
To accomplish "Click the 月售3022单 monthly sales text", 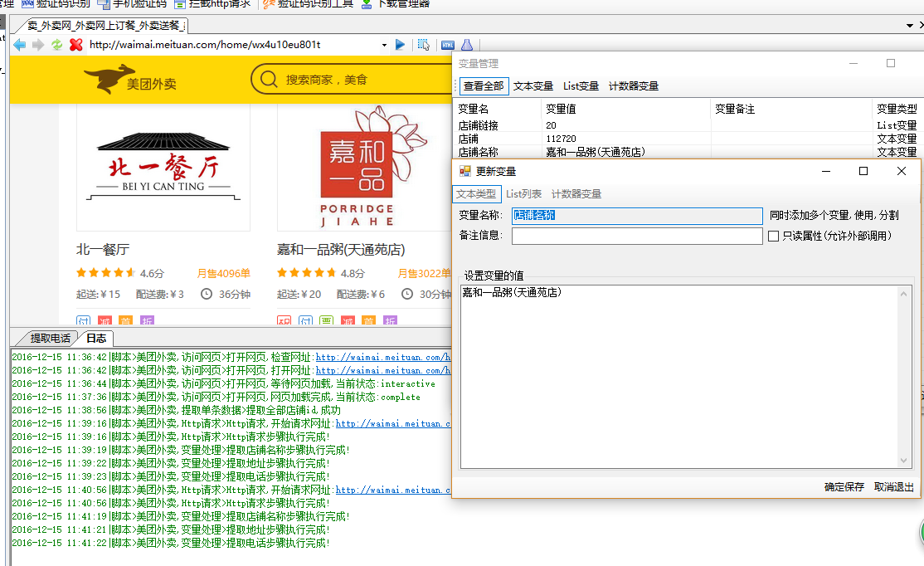I will tap(425, 273).
